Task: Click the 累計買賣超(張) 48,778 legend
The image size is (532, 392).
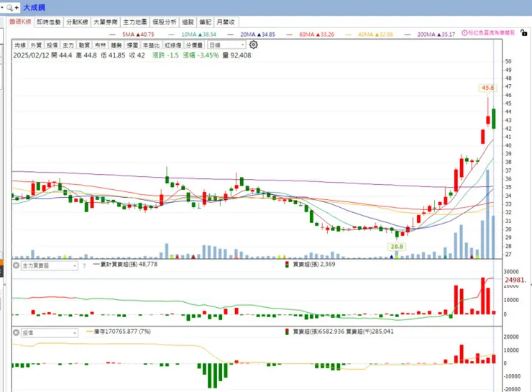Action: tap(125, 264)
